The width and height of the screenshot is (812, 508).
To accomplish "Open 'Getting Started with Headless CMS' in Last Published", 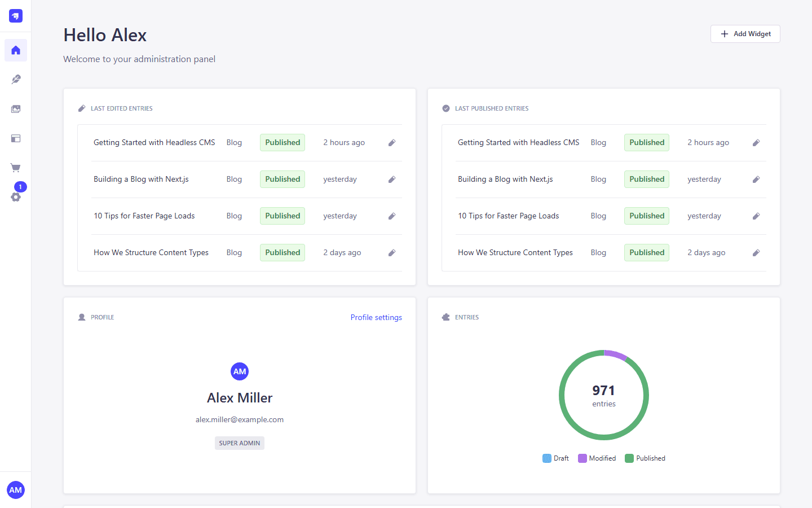I will coord(519,143).
